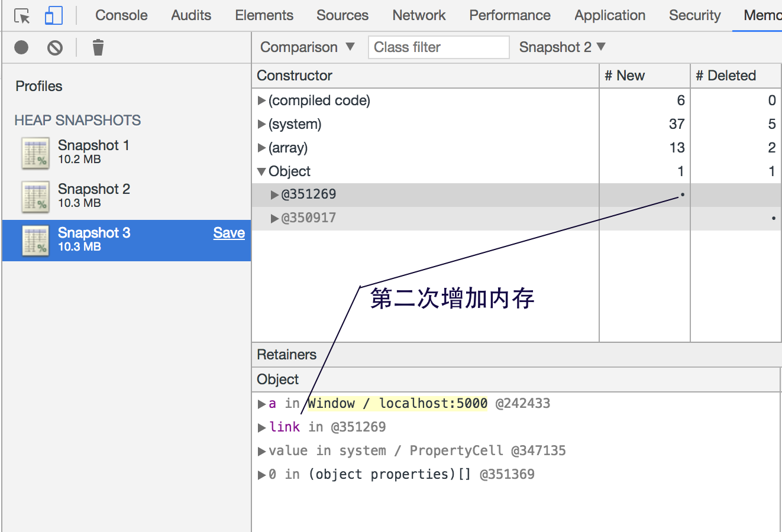Viewport: 782px width, 532px height.
Task: Open the Network tab
Action: tap(419, 15)
